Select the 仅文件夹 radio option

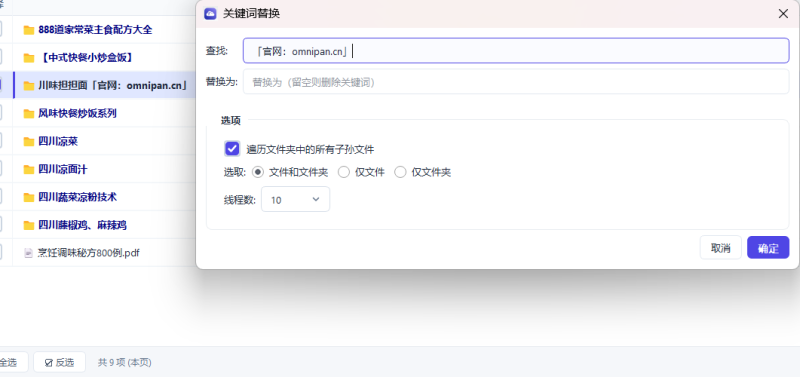click(x=401, y=172)
